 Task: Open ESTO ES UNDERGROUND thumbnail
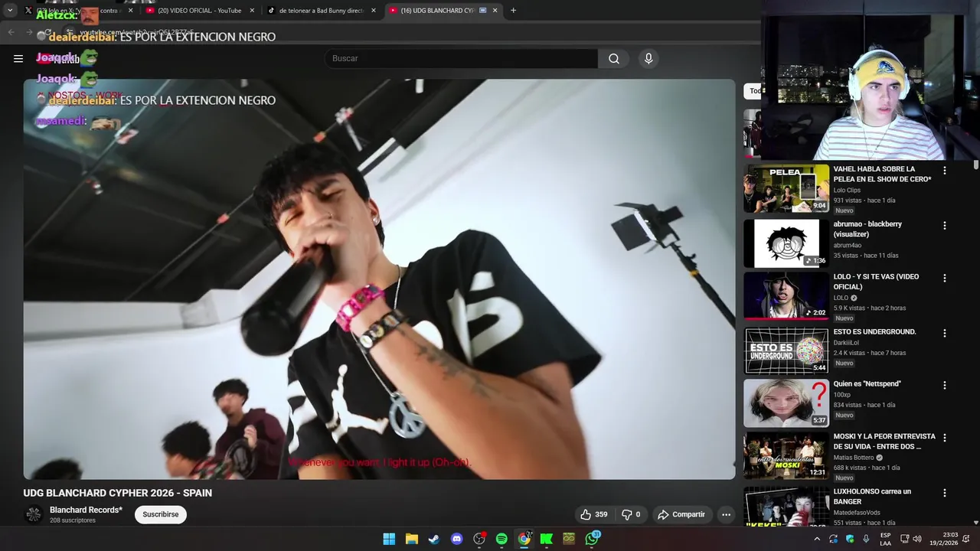[x=786, y=350]
